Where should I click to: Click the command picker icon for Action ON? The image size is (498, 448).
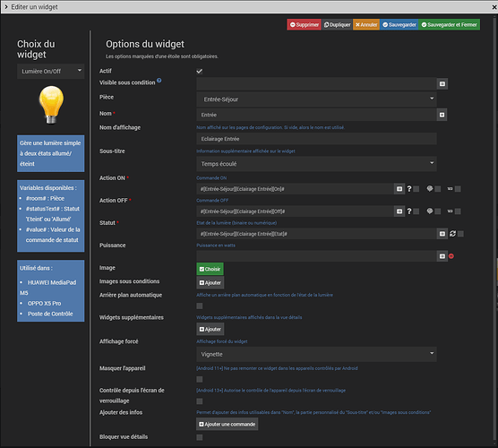pos(399,189)
